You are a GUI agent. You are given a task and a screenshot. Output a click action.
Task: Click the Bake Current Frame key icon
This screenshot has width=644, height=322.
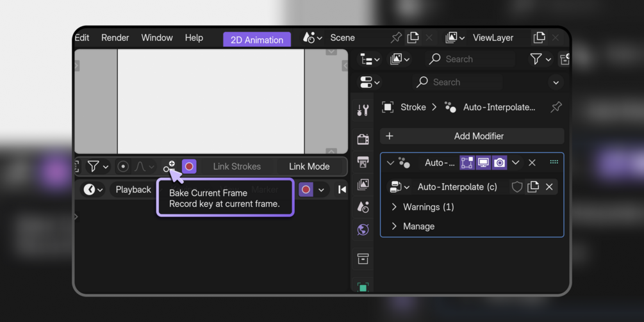(x=169, y=166)
